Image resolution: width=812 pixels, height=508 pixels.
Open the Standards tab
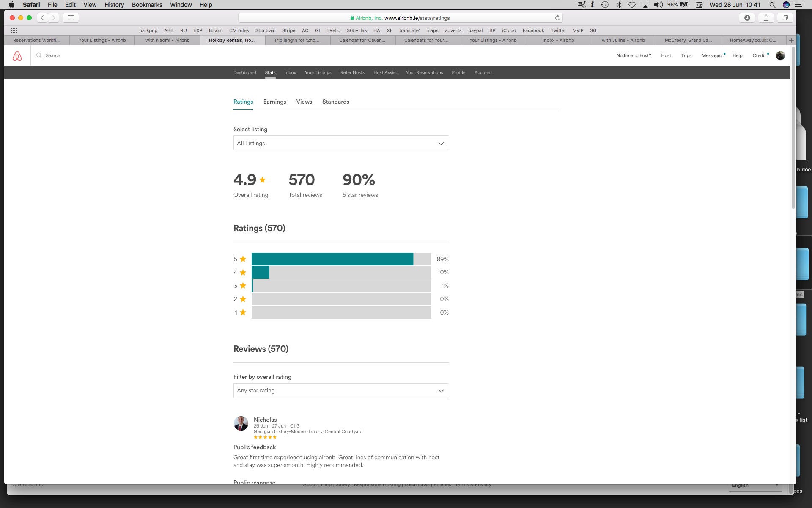335,102
